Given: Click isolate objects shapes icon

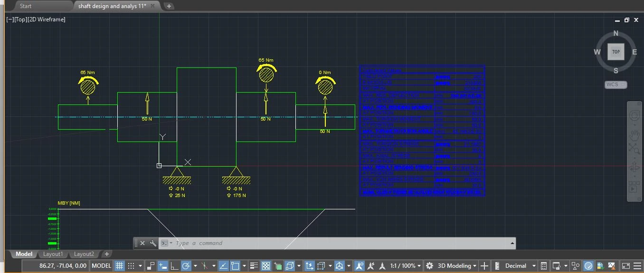Looking at the screenshot, I should 576,266.
